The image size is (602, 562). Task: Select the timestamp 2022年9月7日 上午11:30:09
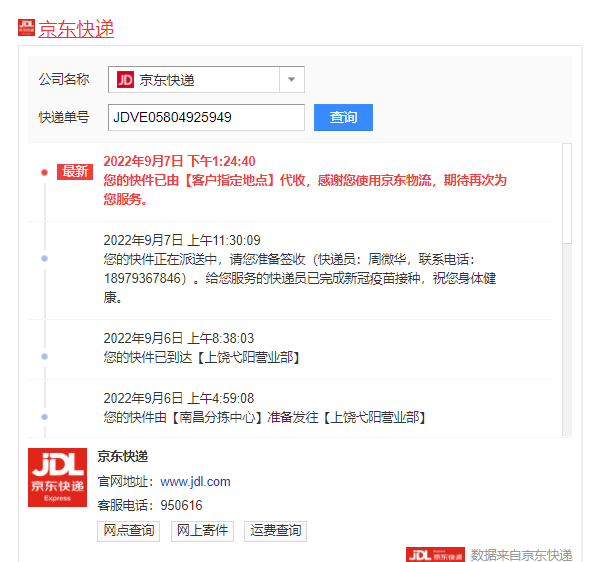tap(182, 240)
